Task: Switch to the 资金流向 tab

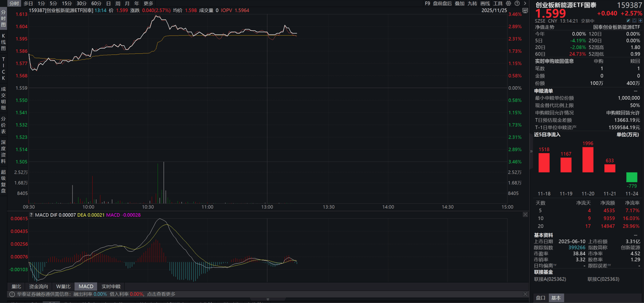Action: 38,286
